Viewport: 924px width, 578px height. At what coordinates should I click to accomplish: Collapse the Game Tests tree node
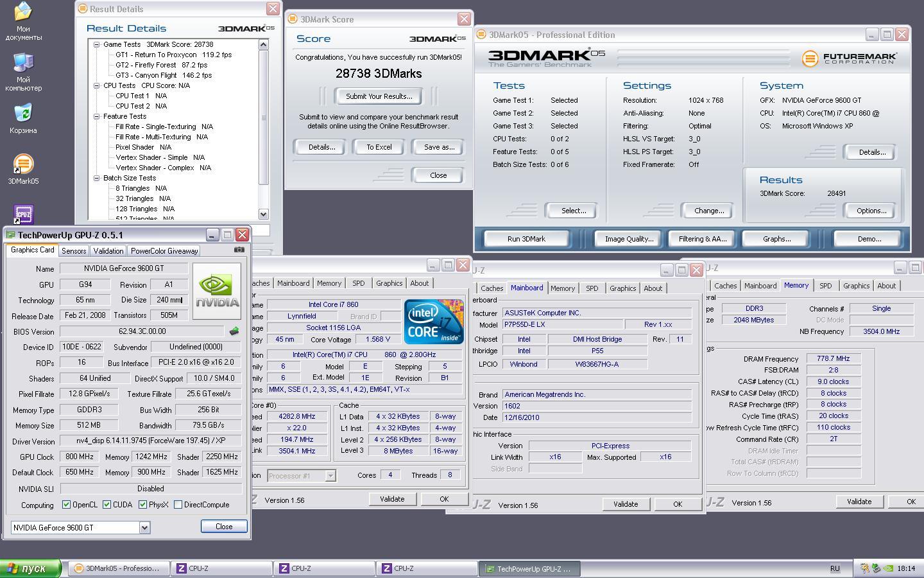(96, 44)
